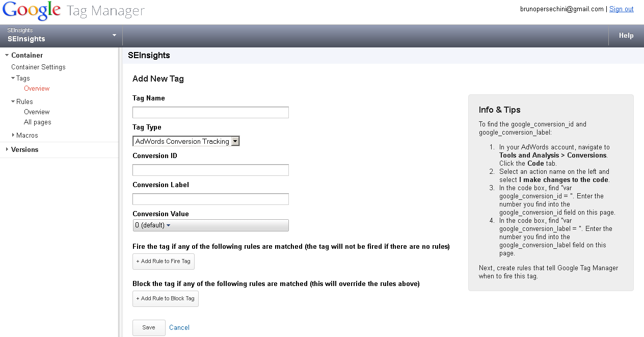
Task: Click Add Rule to Fire Tag
Action: coord(163,261)
